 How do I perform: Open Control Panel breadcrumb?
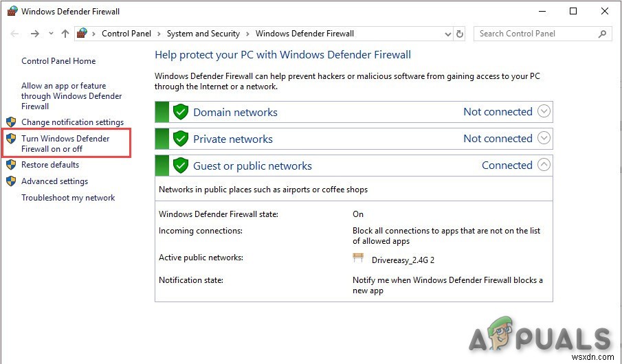(126, 34)
